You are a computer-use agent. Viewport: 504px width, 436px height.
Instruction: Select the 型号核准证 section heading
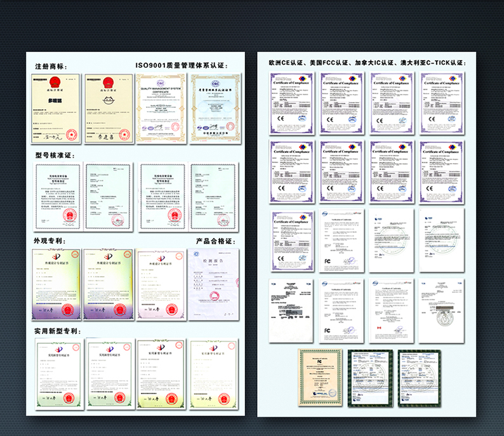pyautogui.click(x=55, y=155)
